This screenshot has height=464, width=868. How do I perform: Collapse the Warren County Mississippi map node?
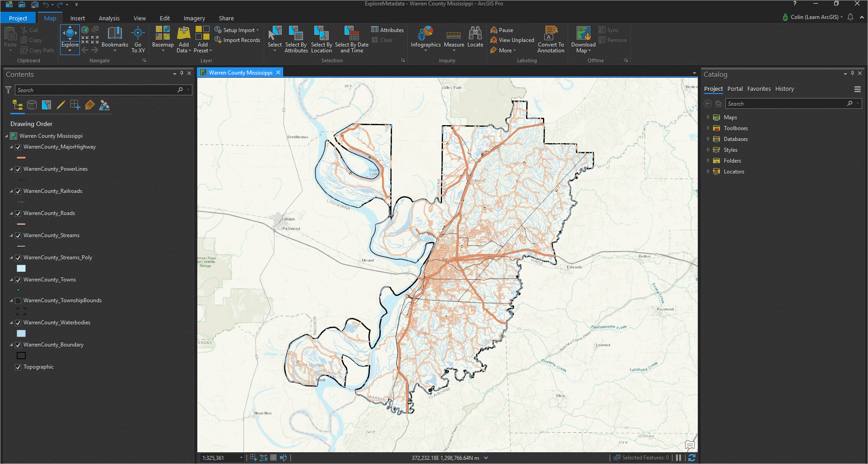point(6,136)
